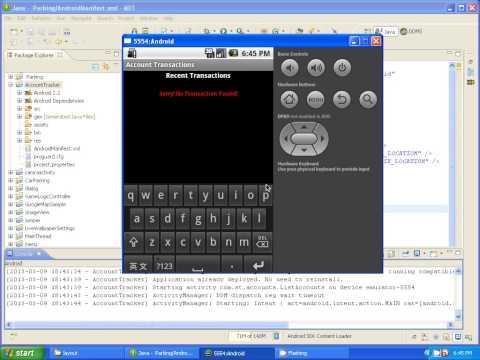Expand the res folder node
The width and height of the screenshot is (480, 360).
tap(19, 140)
